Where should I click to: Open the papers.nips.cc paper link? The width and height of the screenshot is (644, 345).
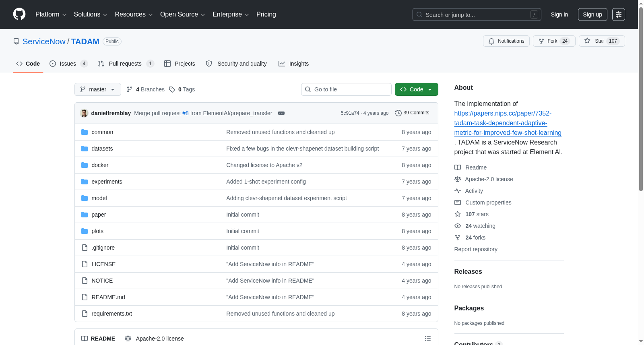click(x=508, y=123)
